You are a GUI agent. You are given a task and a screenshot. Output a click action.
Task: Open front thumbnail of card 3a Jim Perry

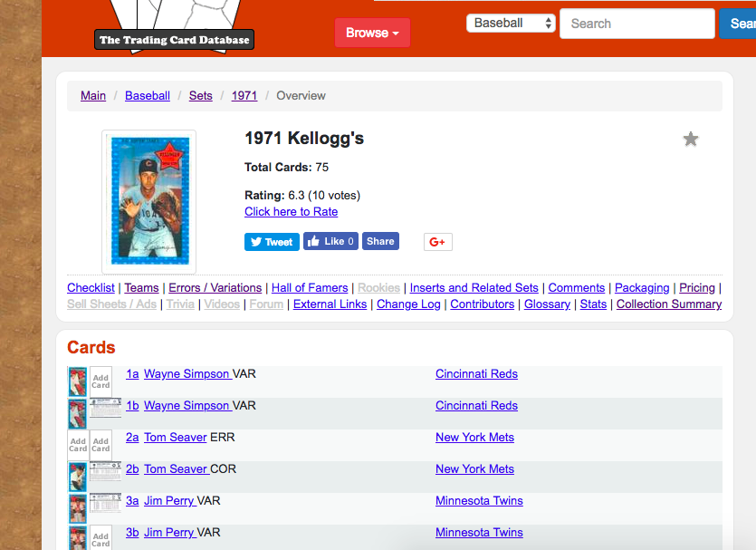click(77, 508)
